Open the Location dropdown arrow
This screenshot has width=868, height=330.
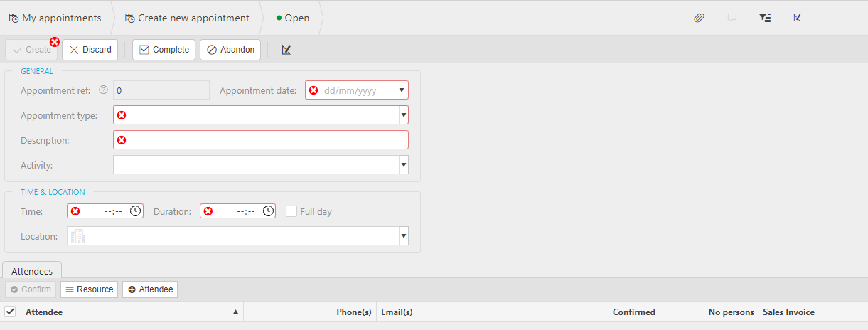click(403, 236)
